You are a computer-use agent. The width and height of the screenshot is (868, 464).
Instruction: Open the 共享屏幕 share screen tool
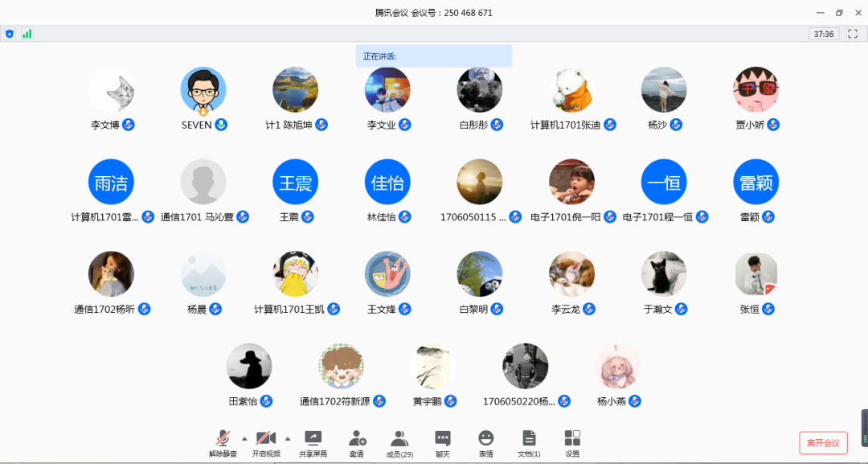313,443
